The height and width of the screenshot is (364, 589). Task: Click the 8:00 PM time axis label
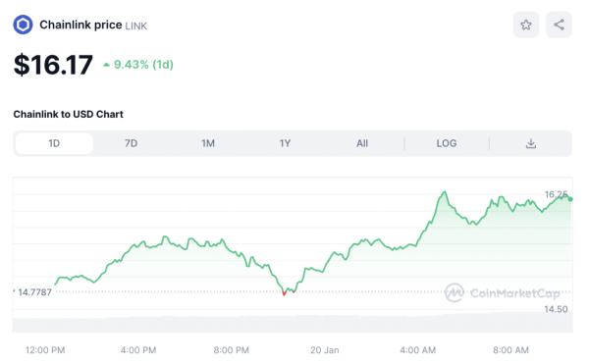232,350
